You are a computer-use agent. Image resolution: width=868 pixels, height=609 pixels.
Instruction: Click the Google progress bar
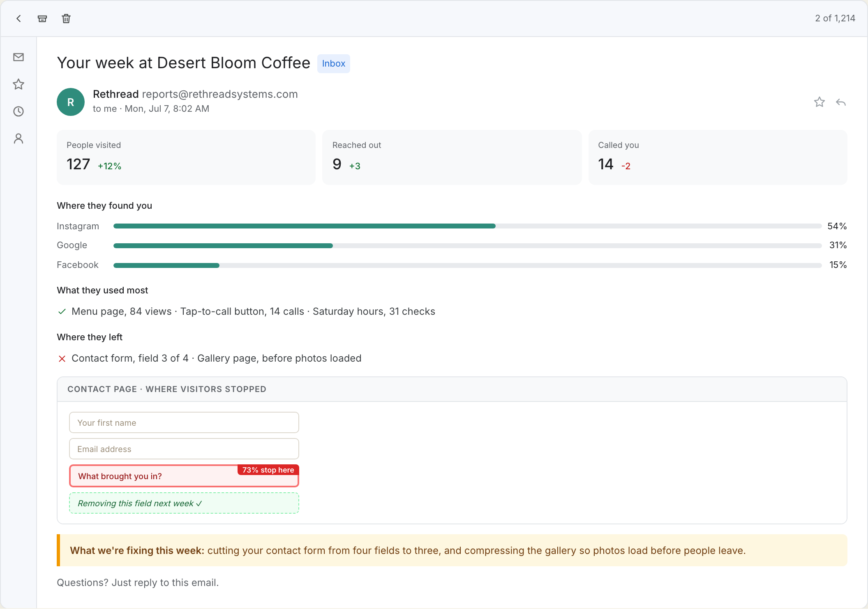click(467, 246)
